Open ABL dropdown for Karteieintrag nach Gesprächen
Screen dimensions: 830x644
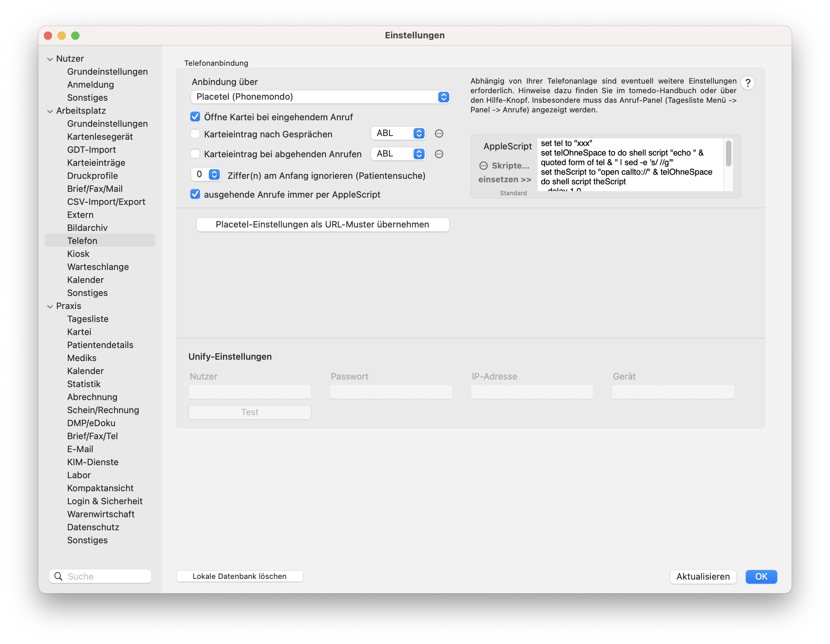tap(399, 134)
